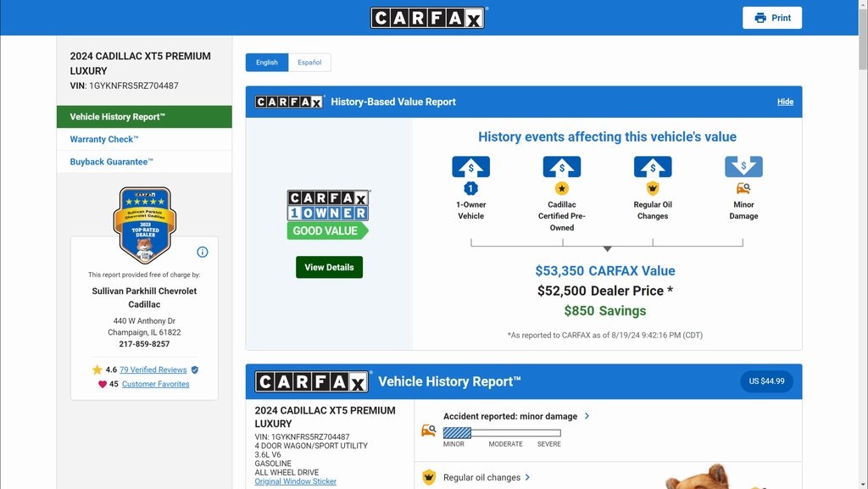Click the Regular Oil Changes value arrow icon

tap(653, 166)
